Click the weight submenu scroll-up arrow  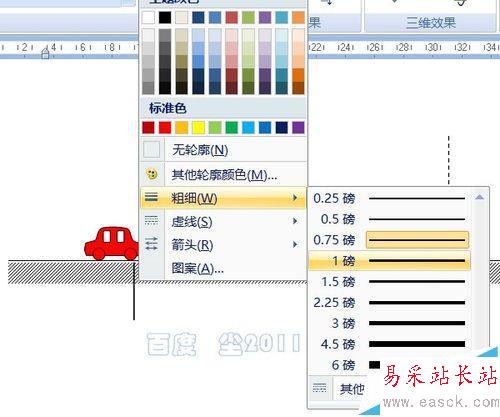tap(480, 197)
